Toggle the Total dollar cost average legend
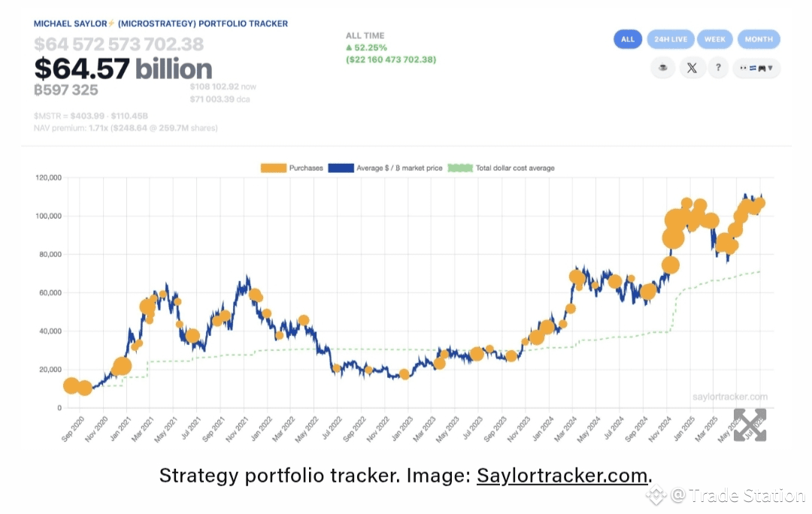This screenshot has height=514, width=812. [x=501, y=168]
